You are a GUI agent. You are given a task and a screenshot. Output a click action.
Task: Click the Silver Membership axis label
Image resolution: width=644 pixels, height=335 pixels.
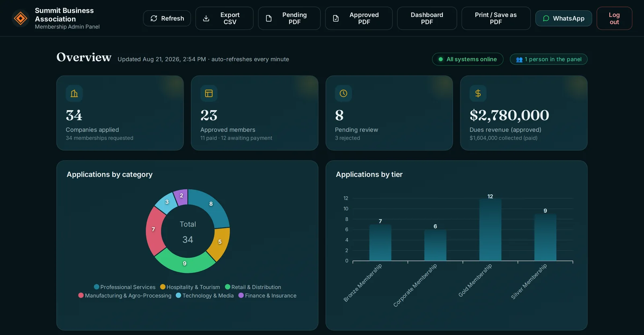coord(529,282)
